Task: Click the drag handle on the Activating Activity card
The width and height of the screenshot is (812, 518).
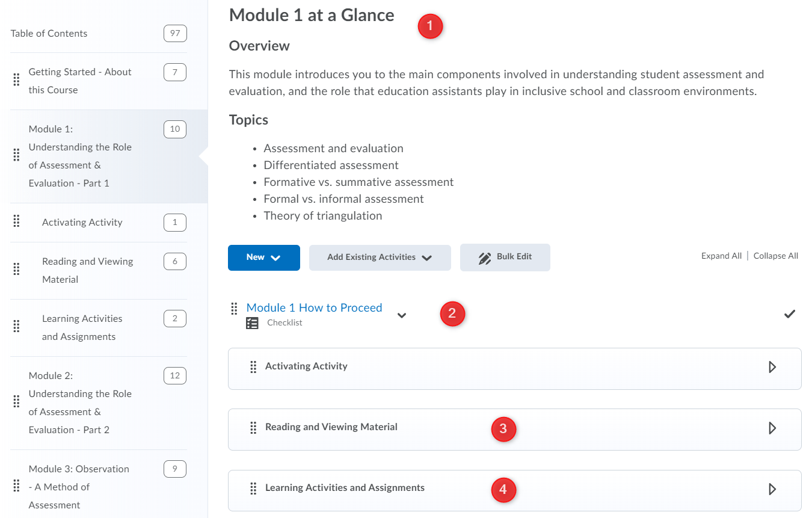Action: (253, 366)
